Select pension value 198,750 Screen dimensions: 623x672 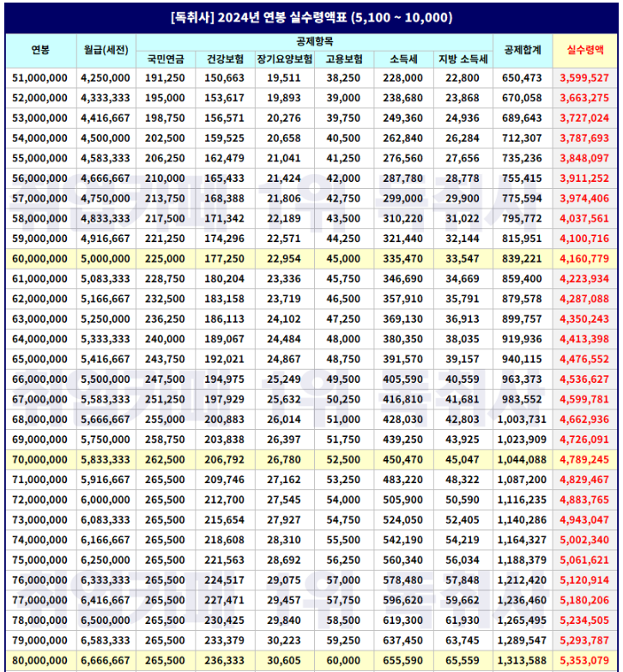165,118
